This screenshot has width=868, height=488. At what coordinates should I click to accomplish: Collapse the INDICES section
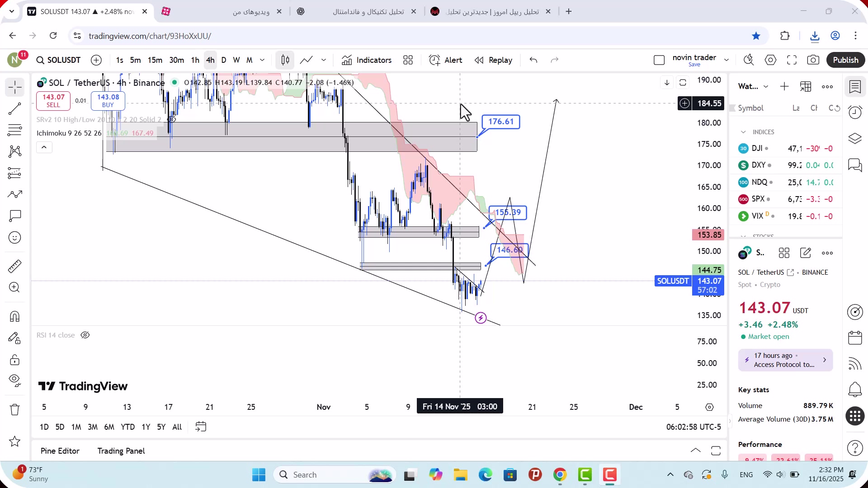(x=743, y=132)
